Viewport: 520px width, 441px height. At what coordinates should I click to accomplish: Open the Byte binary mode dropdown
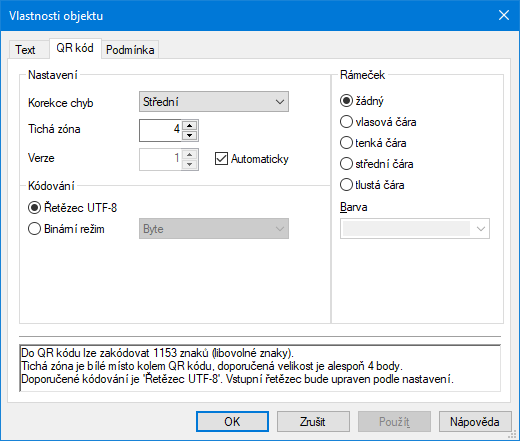tap(214, 229)
